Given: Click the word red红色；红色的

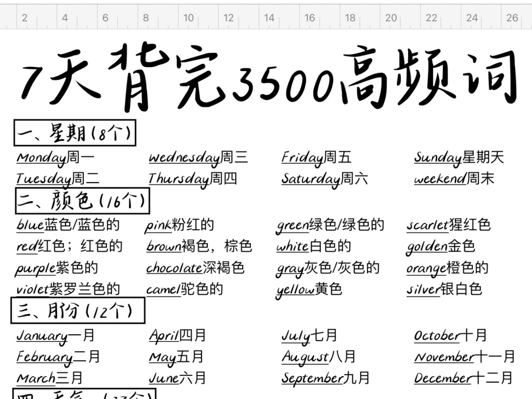Looking at the screenshot, I should (x=69, y=246).
